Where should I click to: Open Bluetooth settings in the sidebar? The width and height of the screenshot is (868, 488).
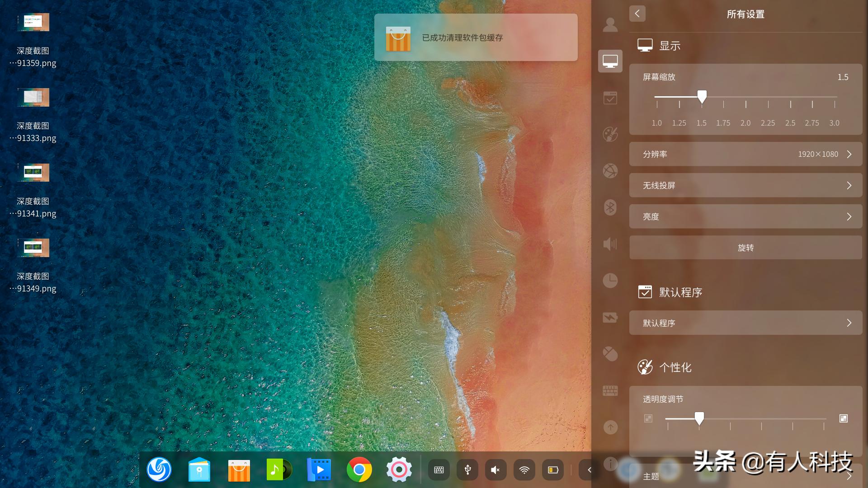pyautogui.click(x=610, y=207)
